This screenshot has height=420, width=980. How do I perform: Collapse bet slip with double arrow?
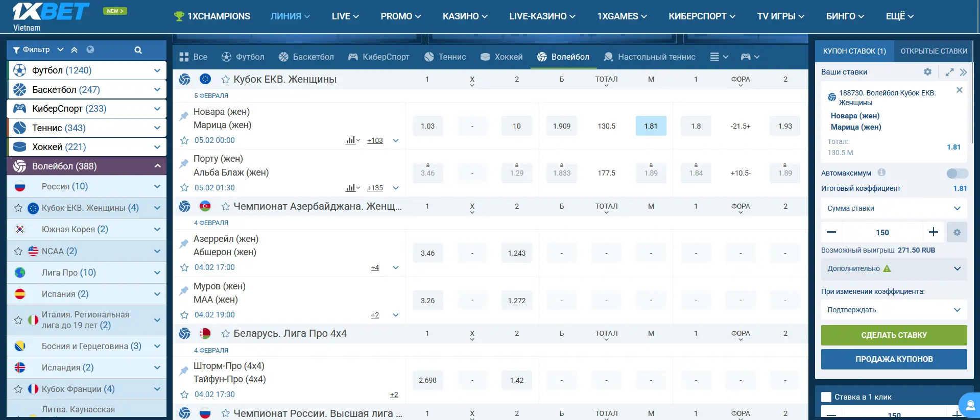[963, 72]
